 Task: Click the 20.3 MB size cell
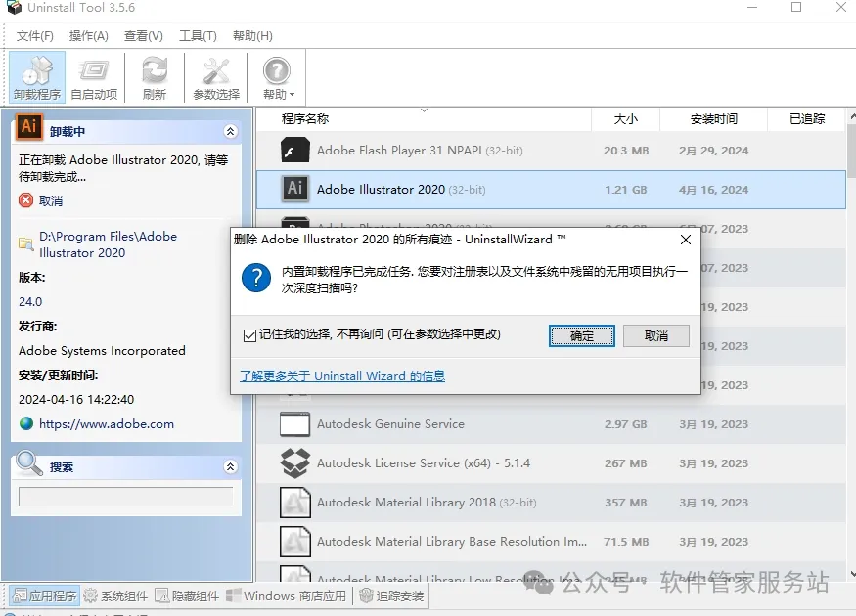(x=626, y=151)
